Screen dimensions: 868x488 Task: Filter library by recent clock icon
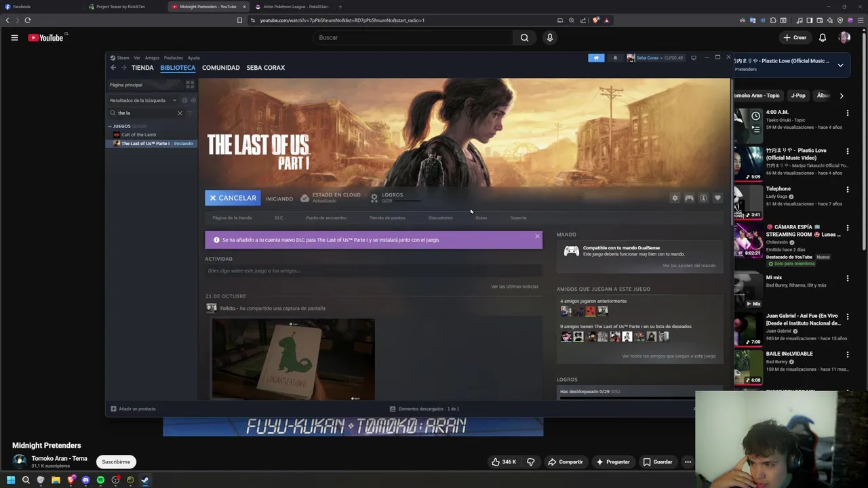coord(184,100)
